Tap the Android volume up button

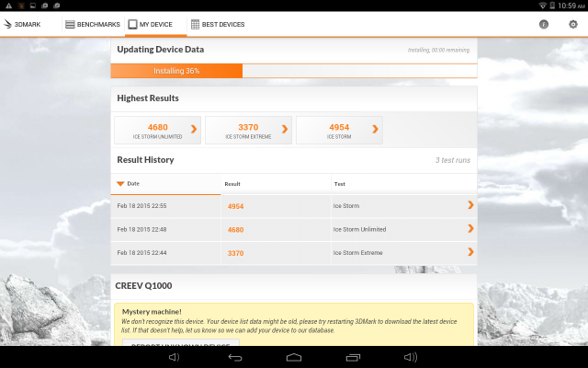click(411, 357)
